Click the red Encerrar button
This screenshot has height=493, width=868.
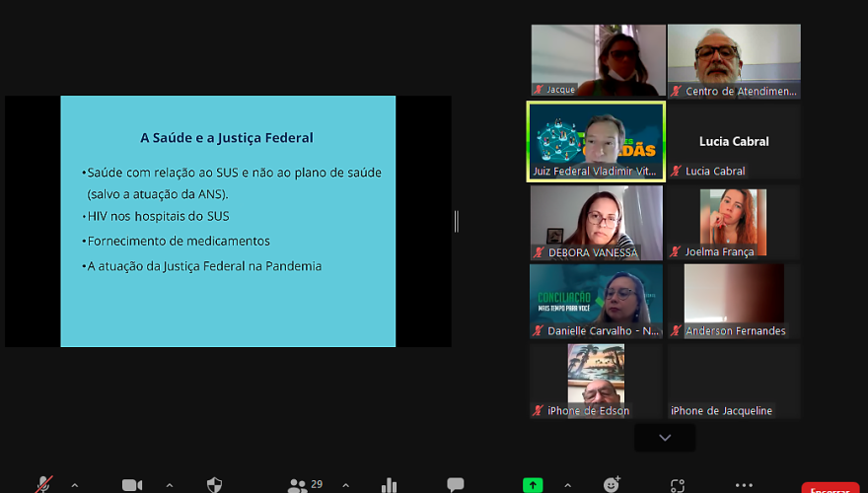[830, 488]
